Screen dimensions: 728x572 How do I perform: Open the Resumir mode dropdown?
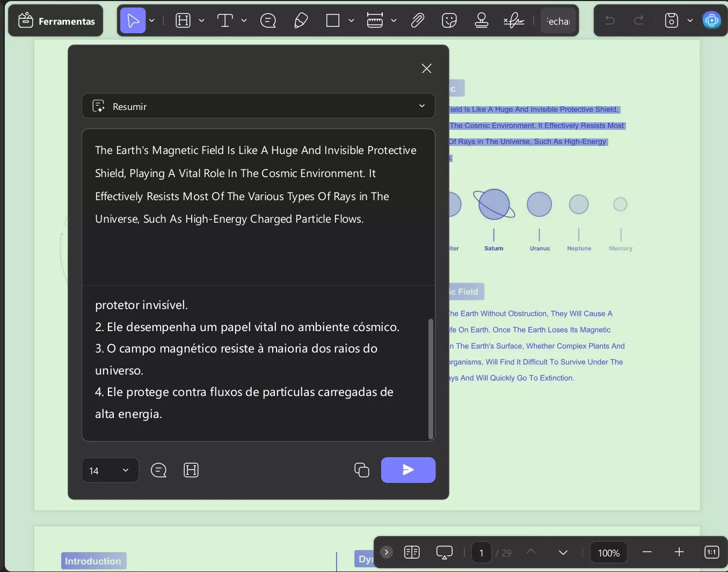click(258, 106)
